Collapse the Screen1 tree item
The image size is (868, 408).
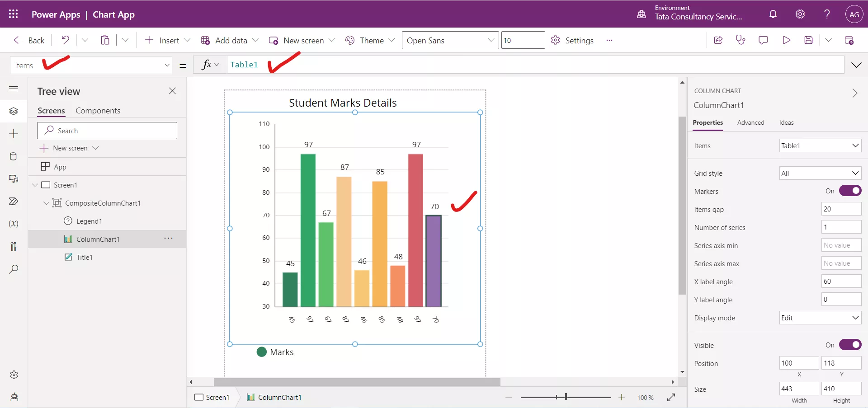coord(35,185)
